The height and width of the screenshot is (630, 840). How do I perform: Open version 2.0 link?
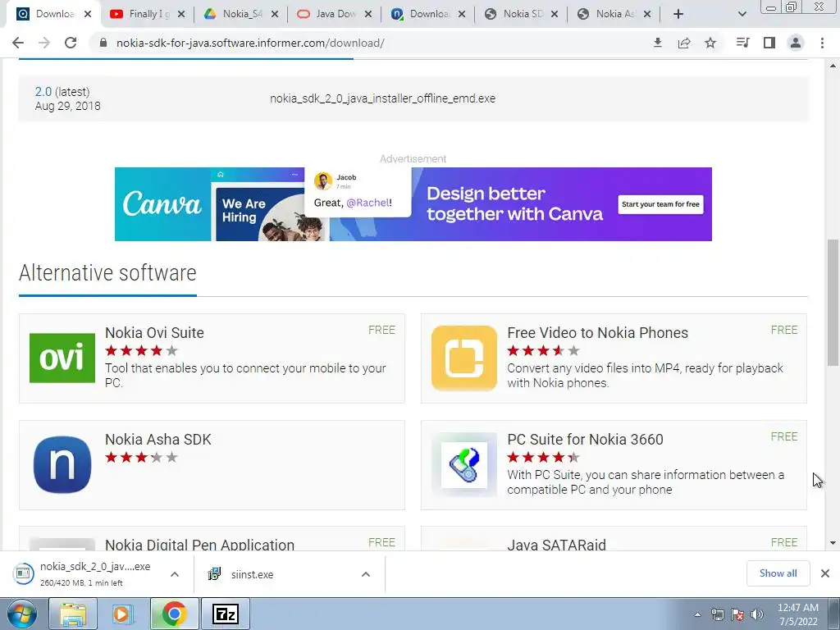click(43, 92)
